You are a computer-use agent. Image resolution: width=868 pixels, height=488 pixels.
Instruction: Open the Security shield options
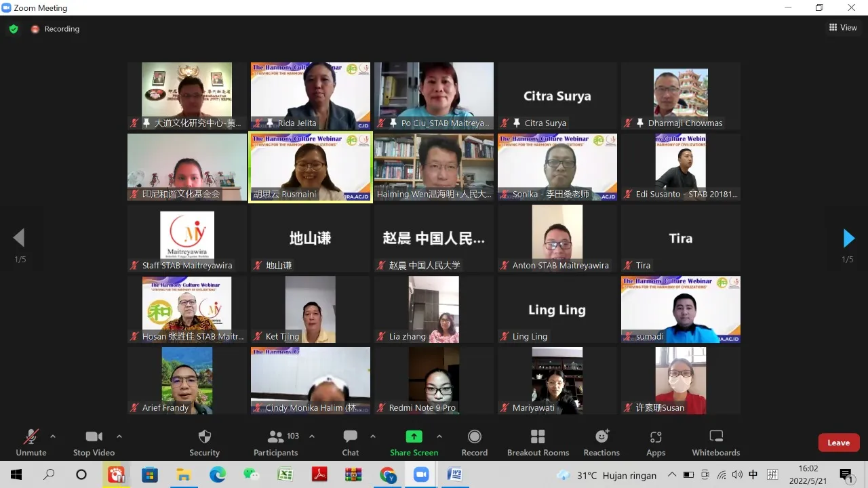(204, 443)
